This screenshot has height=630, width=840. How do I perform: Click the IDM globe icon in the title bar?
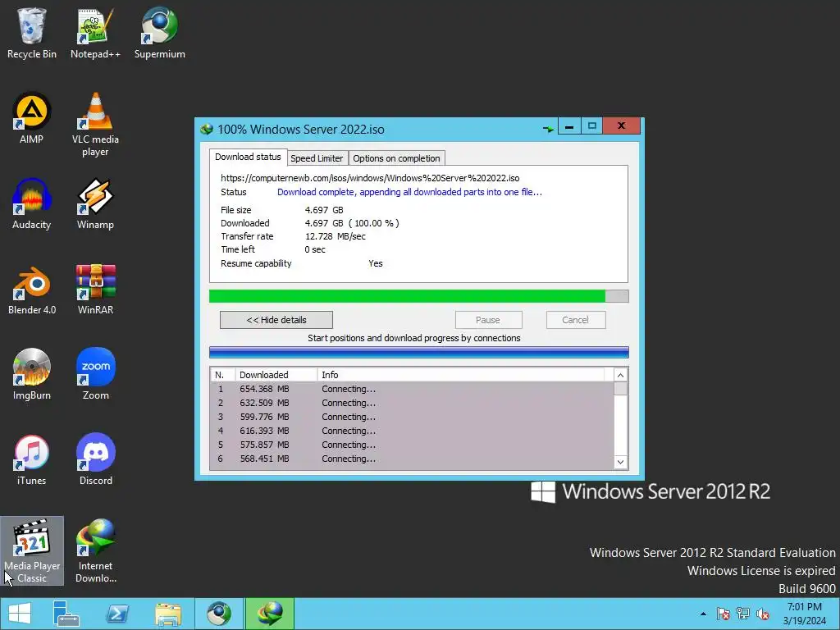tap(207, 130)
